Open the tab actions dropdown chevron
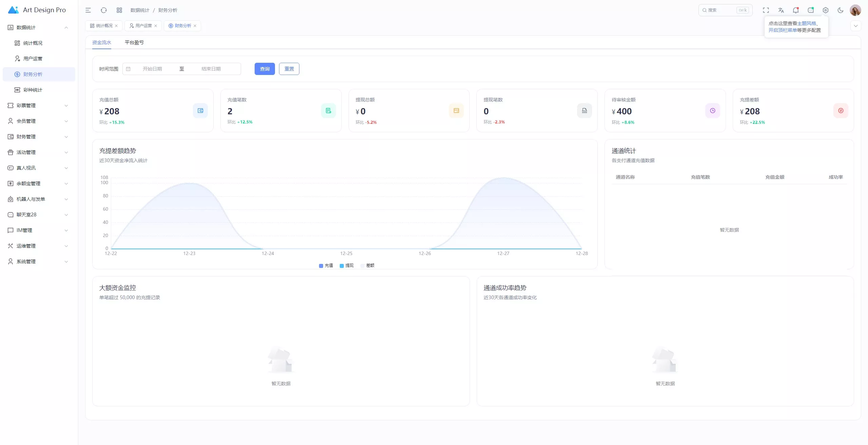 click(856, 26)
